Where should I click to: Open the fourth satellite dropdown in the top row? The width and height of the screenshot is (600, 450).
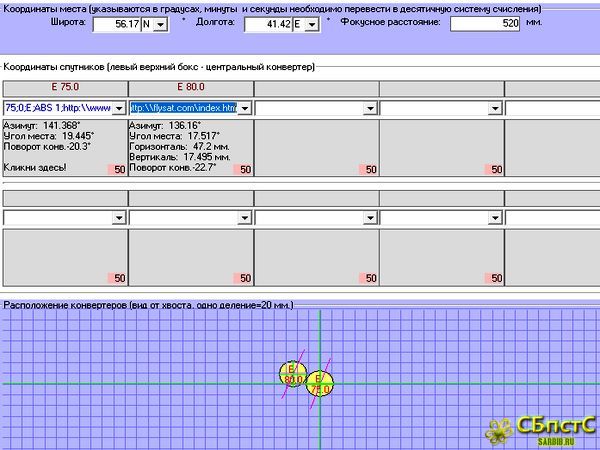tap(495, 108)
